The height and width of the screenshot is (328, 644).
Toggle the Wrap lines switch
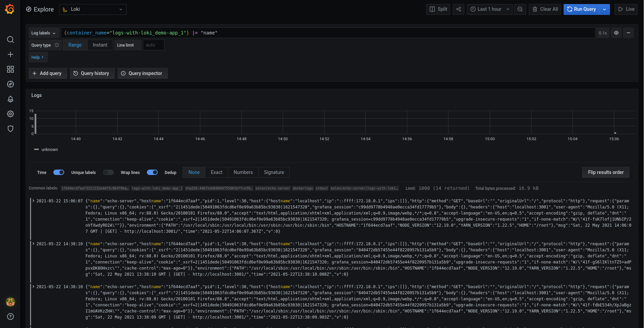[x=152, y=172]
